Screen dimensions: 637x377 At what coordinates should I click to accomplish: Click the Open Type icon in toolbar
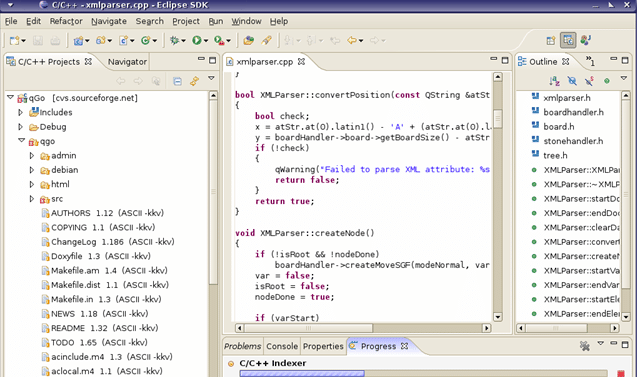pos(248,41)
